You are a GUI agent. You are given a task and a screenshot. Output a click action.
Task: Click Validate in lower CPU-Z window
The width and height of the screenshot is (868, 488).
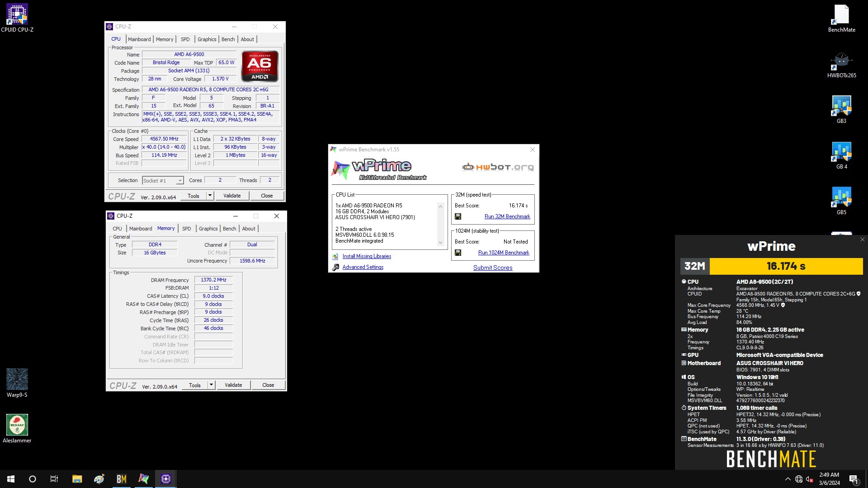(x=233, y=385)
